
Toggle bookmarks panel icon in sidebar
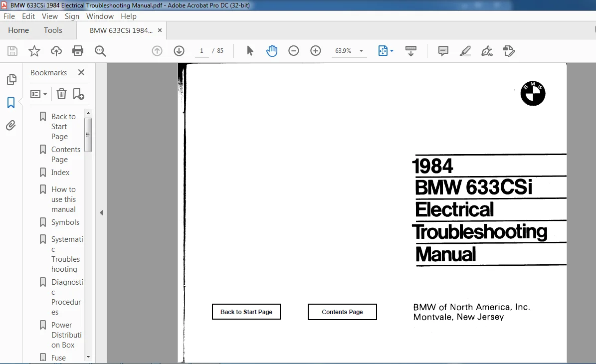click(x=11, y=103)
